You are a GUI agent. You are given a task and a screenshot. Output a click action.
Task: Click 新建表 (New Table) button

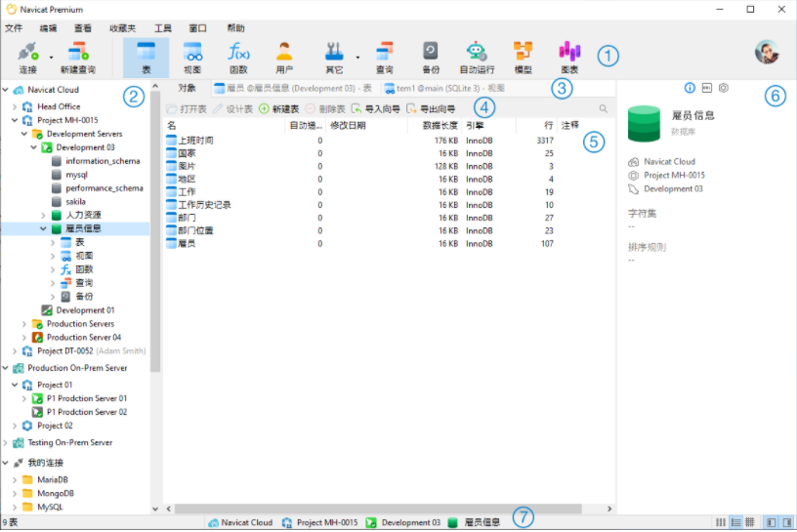pyautogui.click(x=279, y=109)
